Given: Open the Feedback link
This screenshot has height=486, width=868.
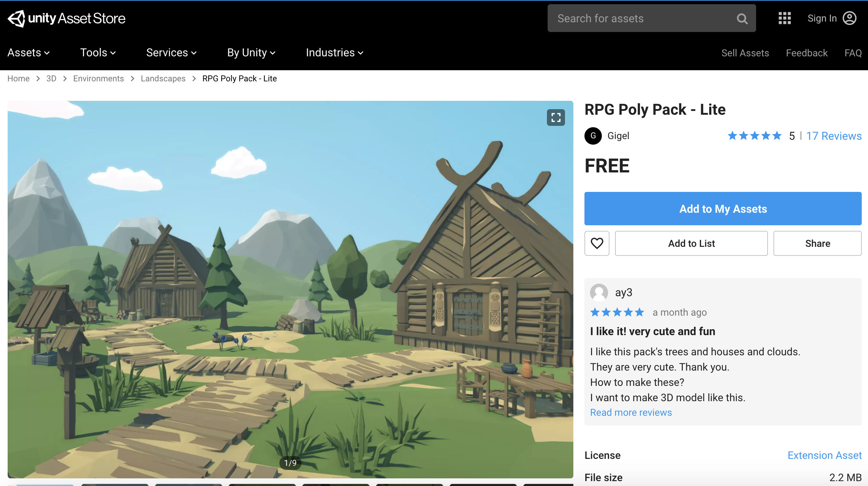Looking at the screenshot, I should tap(806, 53).
